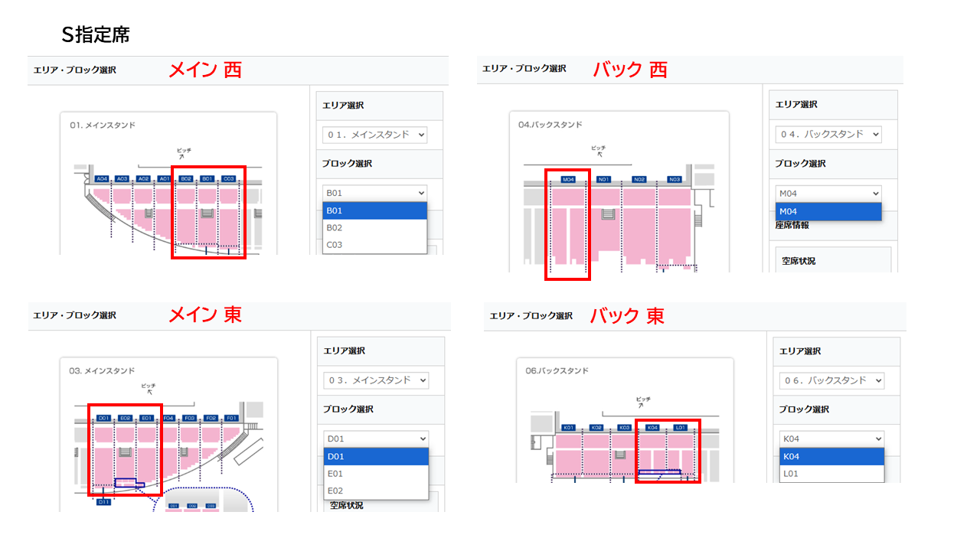This screenshot has width=980, height=551.
Task: Select the F04 block marker on map
Action: [x=168, y=419]
